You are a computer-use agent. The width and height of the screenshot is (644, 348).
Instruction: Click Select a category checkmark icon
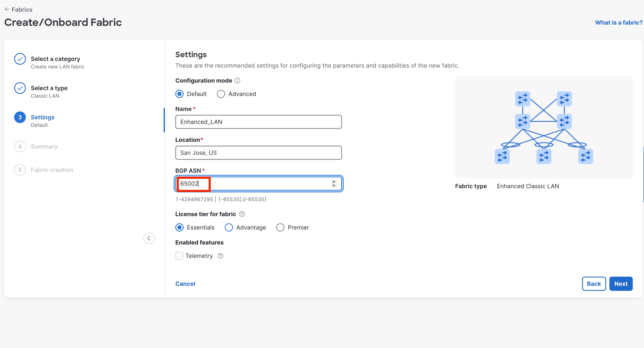[20, 59]
